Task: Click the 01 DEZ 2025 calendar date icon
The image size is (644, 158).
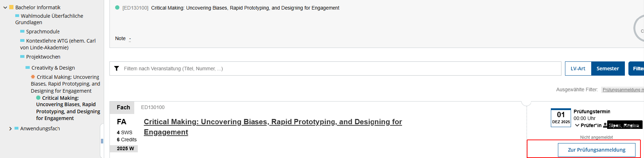Action: tap(561, 118)
